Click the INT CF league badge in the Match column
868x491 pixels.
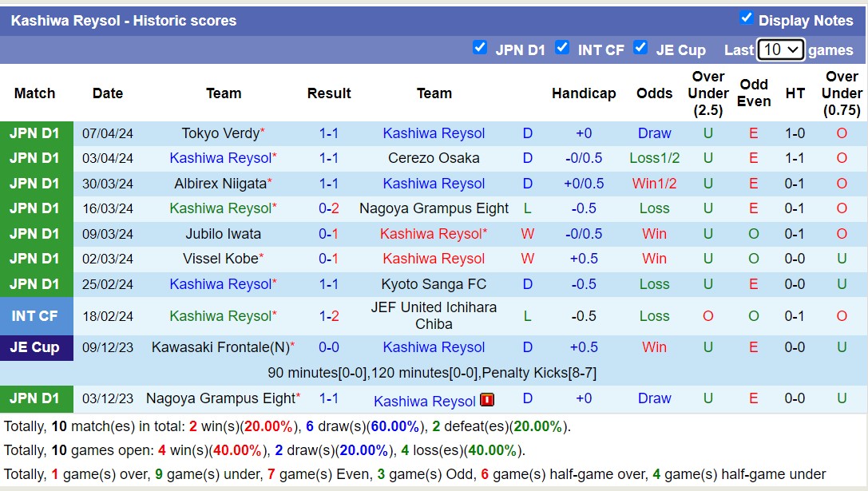[x=36, y=316]
